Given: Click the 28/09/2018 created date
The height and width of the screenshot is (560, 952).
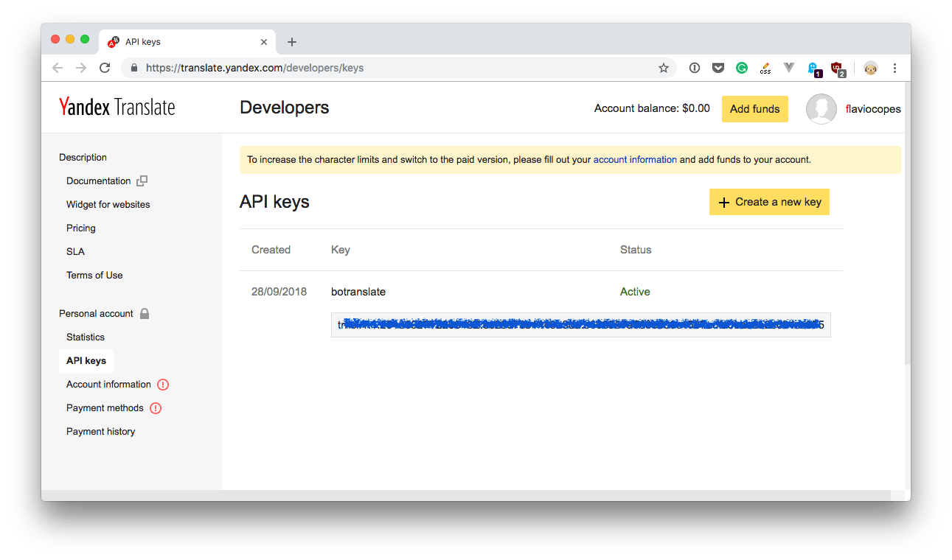Looking at the screenshot, I should pos(279,292).
